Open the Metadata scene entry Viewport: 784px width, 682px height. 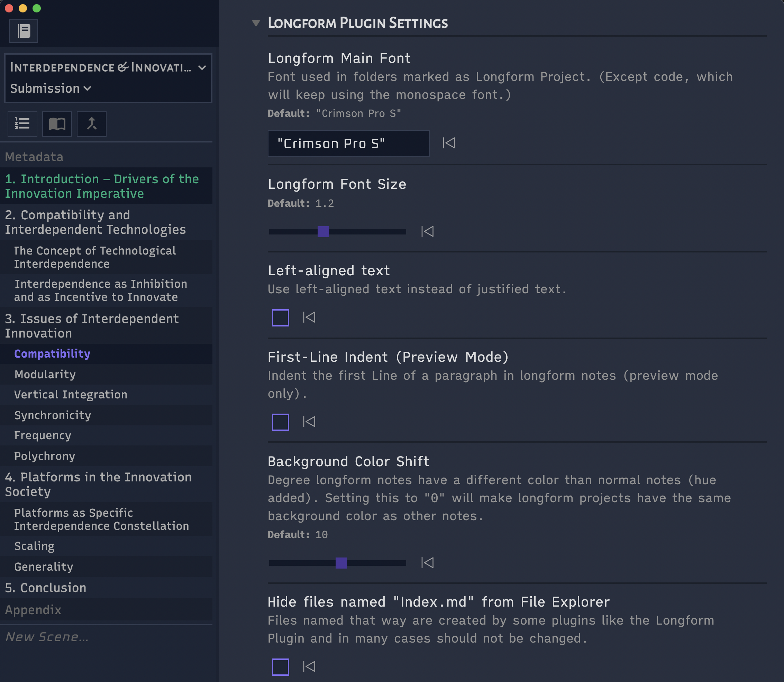click(x=34, y=157)
